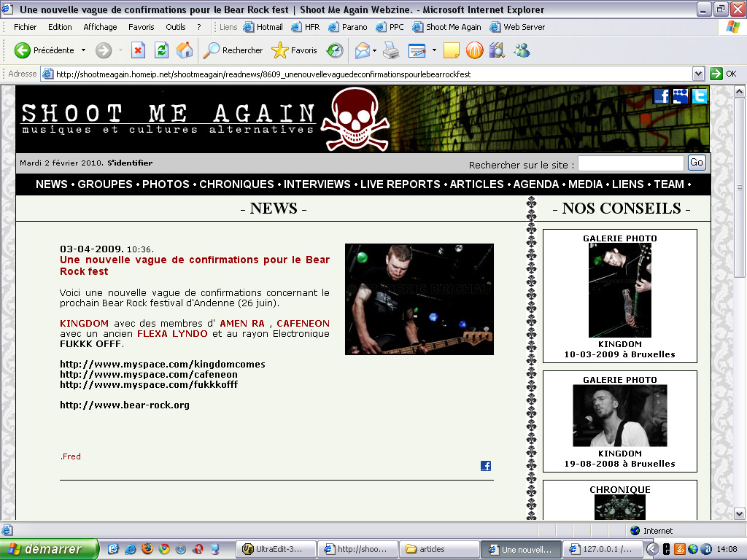Open UltraEdit-3 taskbar button
This screenshot has width=747, height=560.
pyautogui.click(x=276, y=549)
